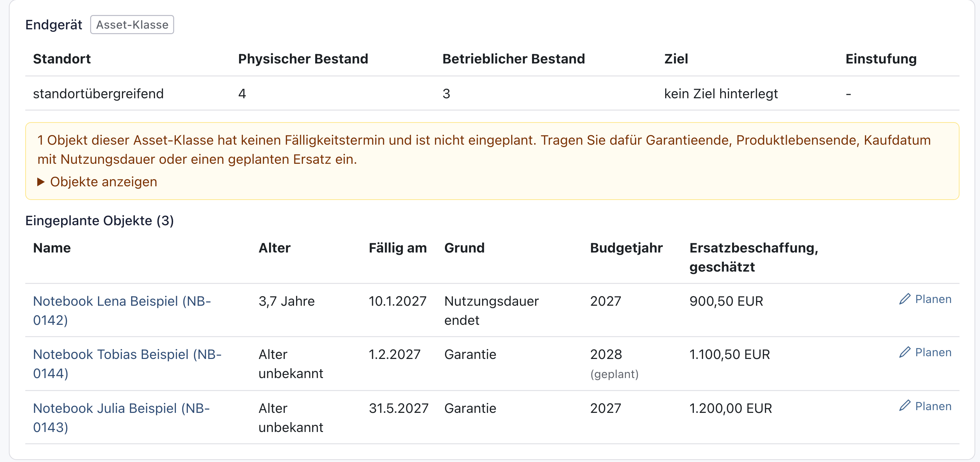
Task: Click the 'Eingeplante Objekte (3)' heading
Action: [x=100, y=220]
